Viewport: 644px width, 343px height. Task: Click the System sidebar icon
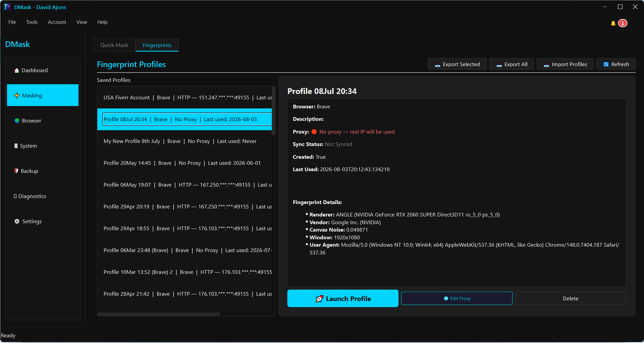pyautogui.click(x=16, y=146)
